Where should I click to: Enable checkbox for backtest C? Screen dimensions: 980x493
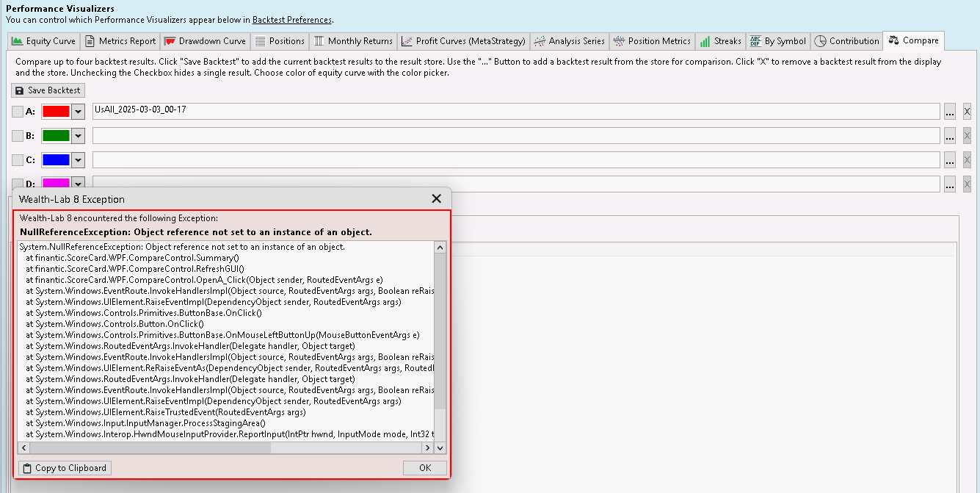[18, 160]
